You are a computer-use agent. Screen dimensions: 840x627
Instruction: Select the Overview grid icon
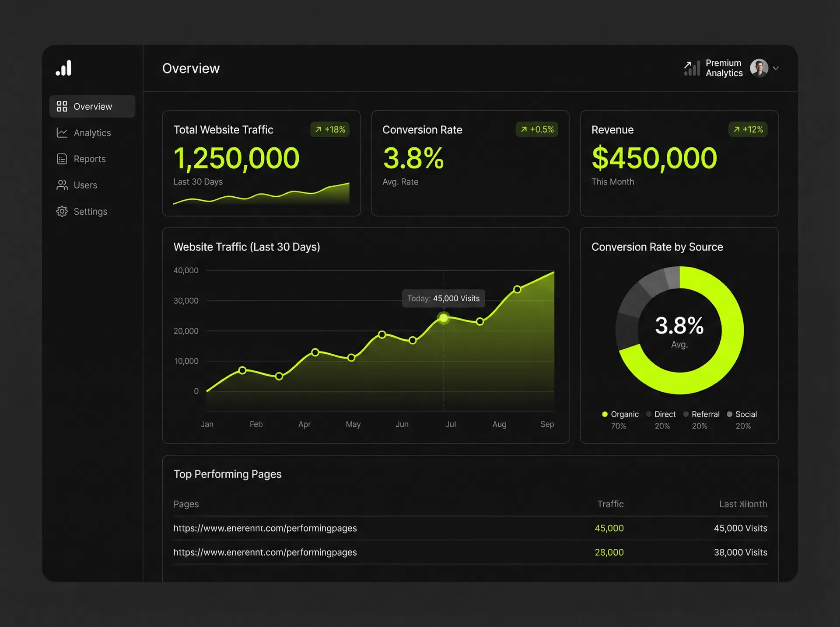click(x=62, y=106)
